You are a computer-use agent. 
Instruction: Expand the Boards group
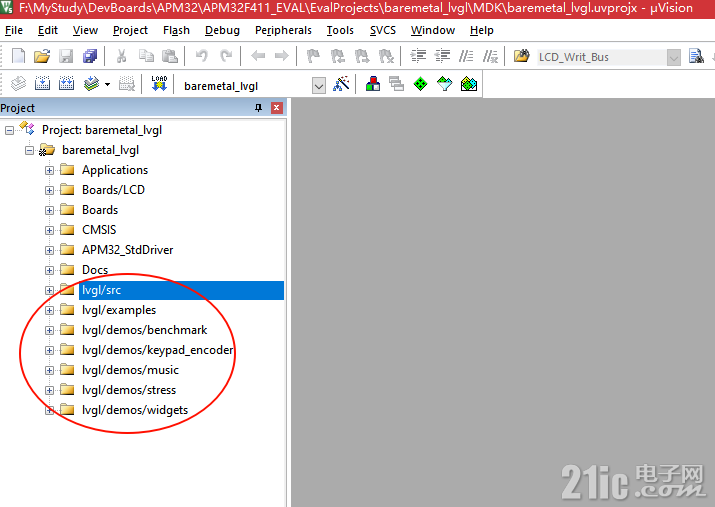(x=49, y=211)
